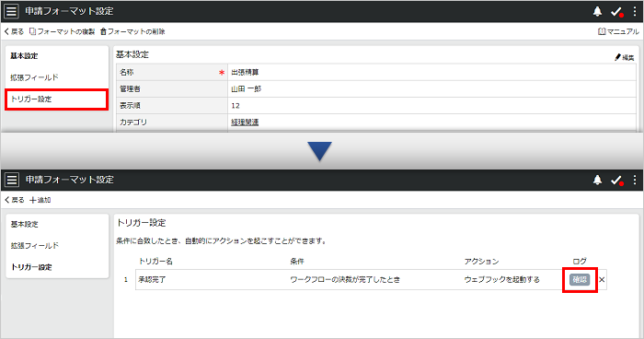Image resolution: width=644 pixels, height=339 pixels.
Task: Click 条件 column header
Action: tap(297, 262)
